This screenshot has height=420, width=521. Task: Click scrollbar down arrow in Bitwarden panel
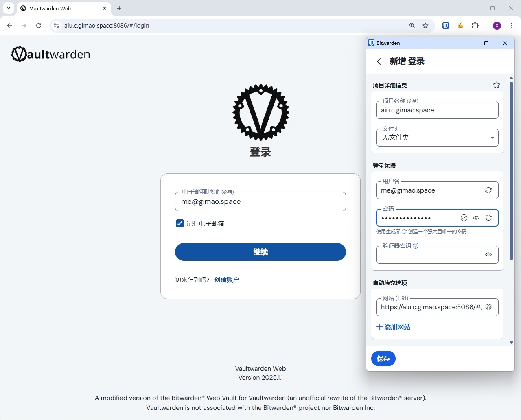(511, 343)
